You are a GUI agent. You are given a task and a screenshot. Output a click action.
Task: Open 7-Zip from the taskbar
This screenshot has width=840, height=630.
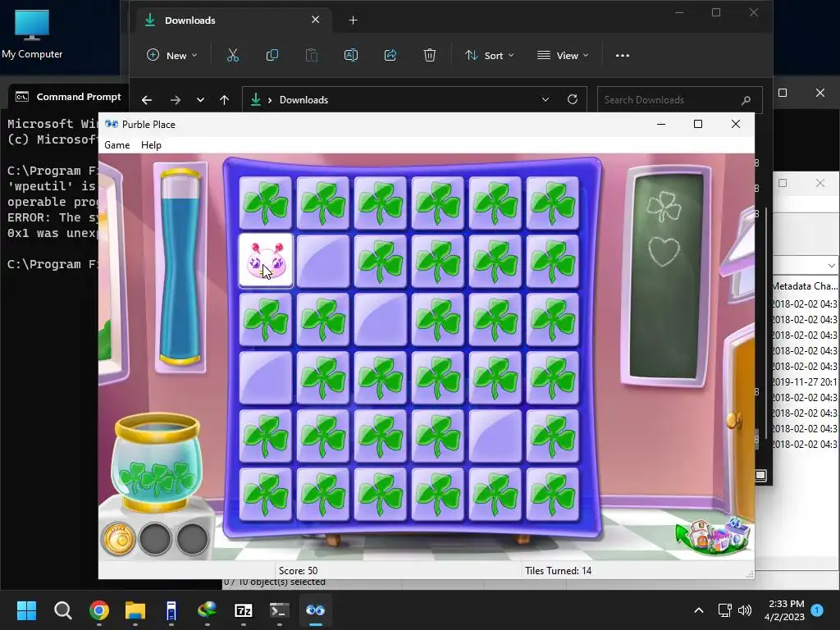point(243,610)
